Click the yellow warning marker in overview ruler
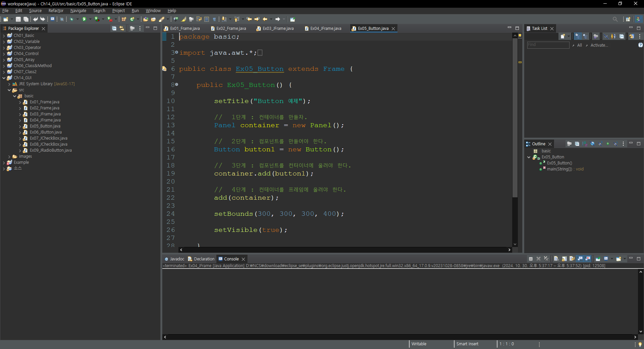The image size is (644, 349). pyautogui.click(x=520, y=62)
